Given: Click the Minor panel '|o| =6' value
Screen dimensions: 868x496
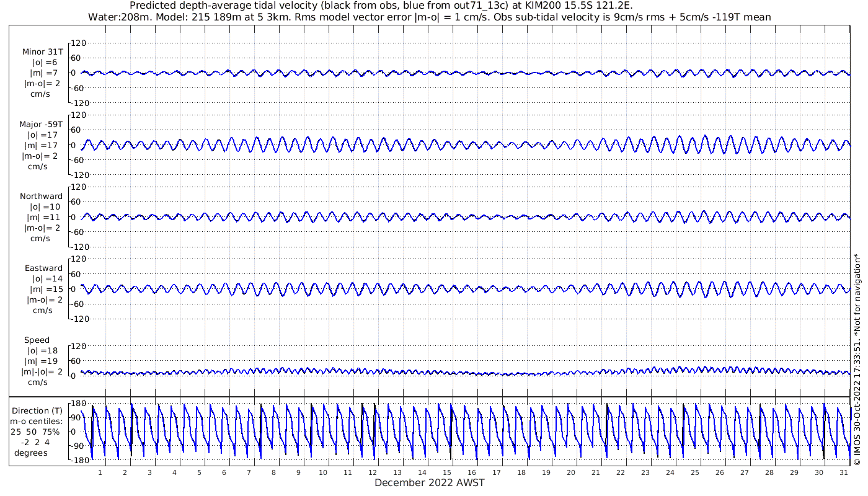Looking at the screenshot, I should coord(45,63).
